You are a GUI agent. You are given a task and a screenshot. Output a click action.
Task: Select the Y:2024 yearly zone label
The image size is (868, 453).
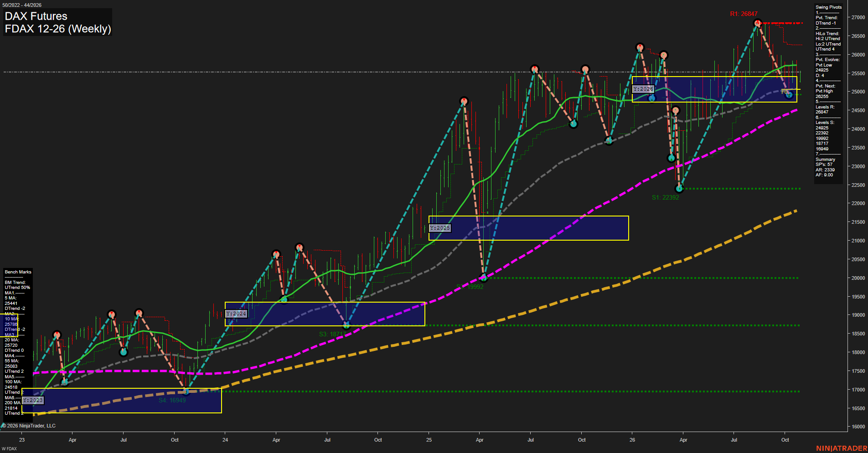click(x=236, y=314)
